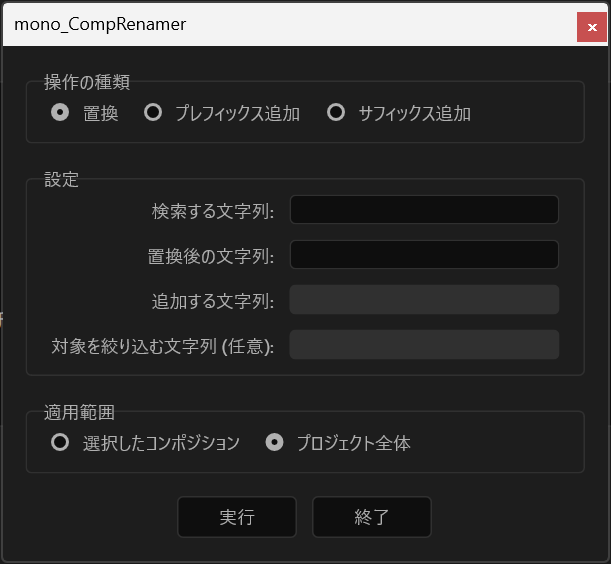Screen dimensions: 611x564
Task: Click the 対象を絞り込む文字列 (任意): label text
Action: click(x=162, y=347)
